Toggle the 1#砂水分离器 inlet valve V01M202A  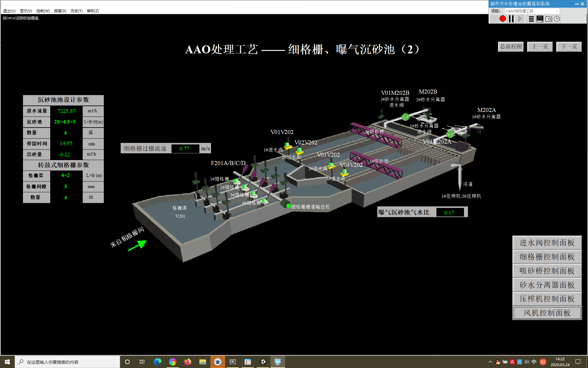450,134
